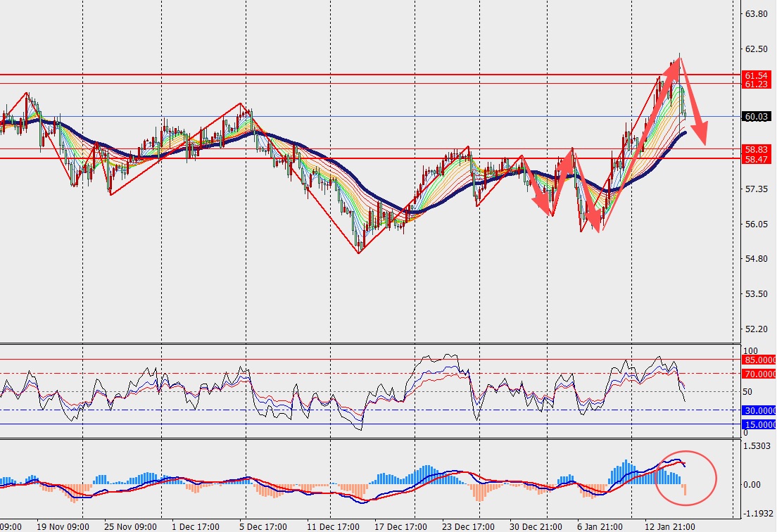The image size is (777, 532).
Task: Click the orange negative bar inside the red circle
Action: pos(685,490)
